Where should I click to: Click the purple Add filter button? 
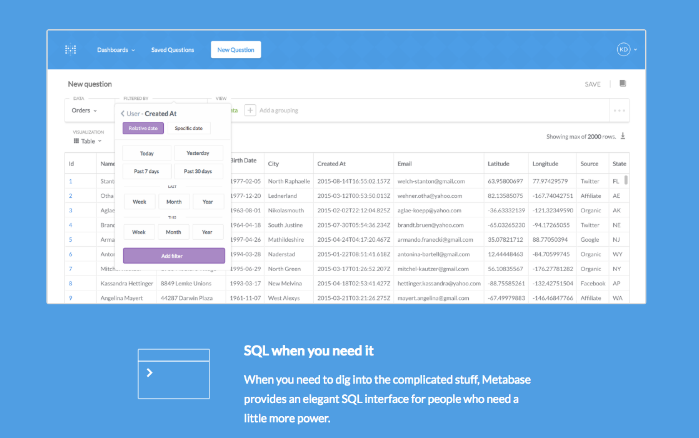pyautogui.click(x=174, y=256)
